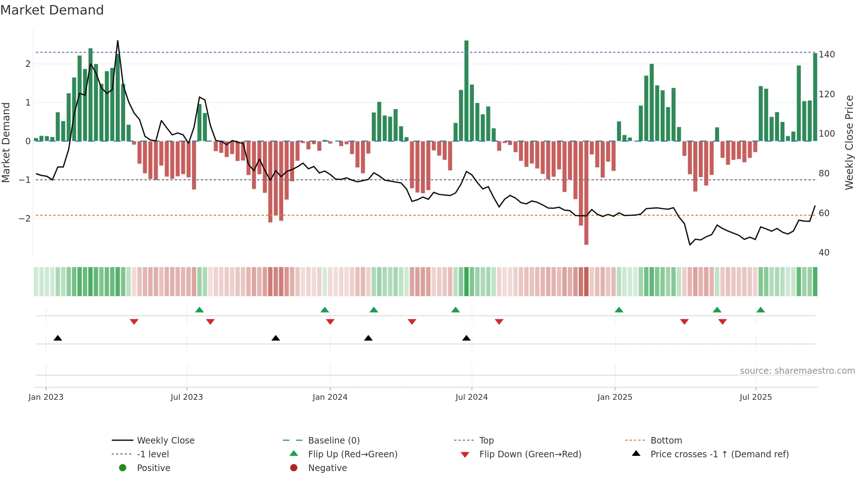
Task: Click the darkest red heatmap cell in late 2024
Action: pos(586,282)
